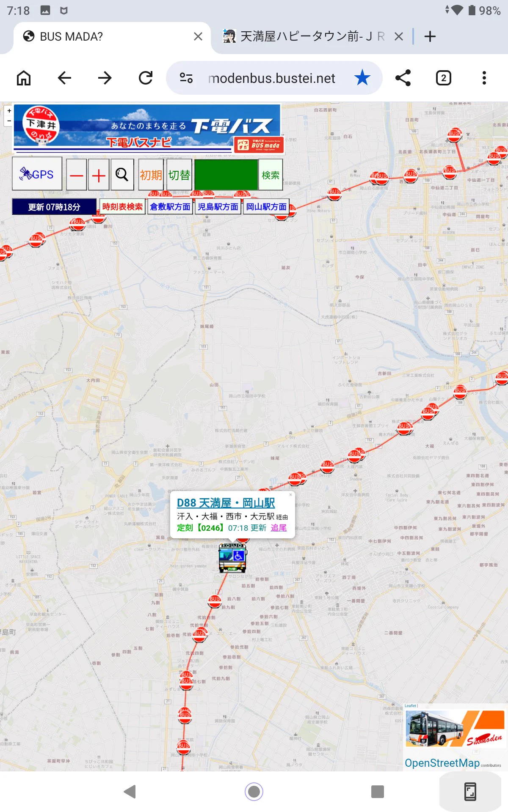Switch to the 天満屋ハピータウン前 tab

(x=312, y=36)
